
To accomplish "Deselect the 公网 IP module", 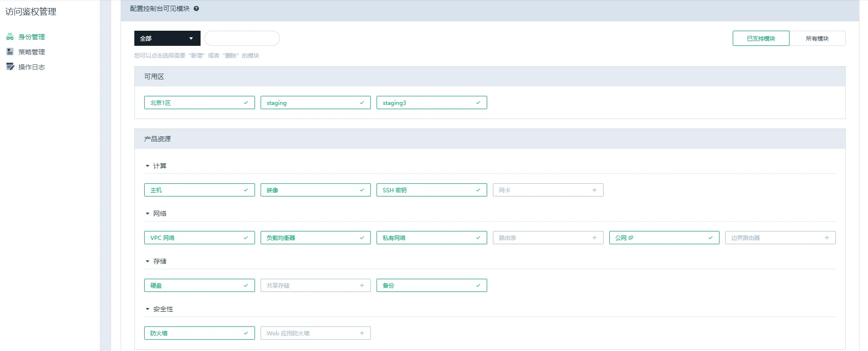I will coord(664,238).
